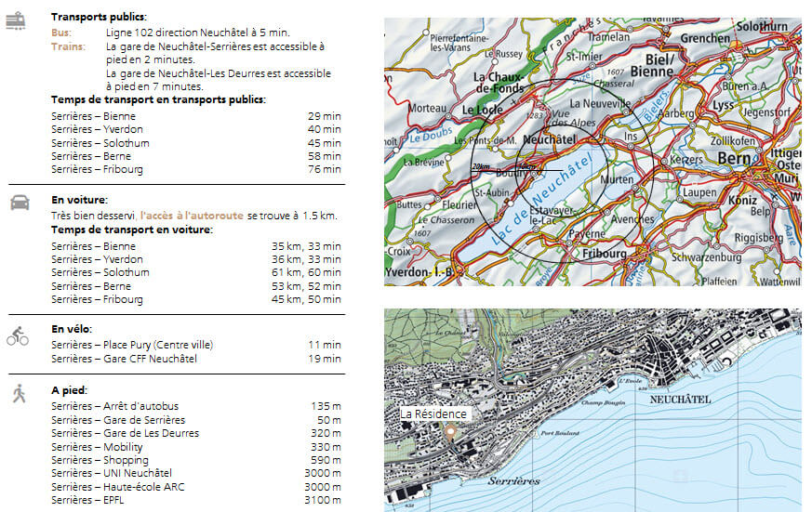Click Serrières – Place Pury (Centre ville) row
Screen dimensions: 812x512
click(195, 345)
